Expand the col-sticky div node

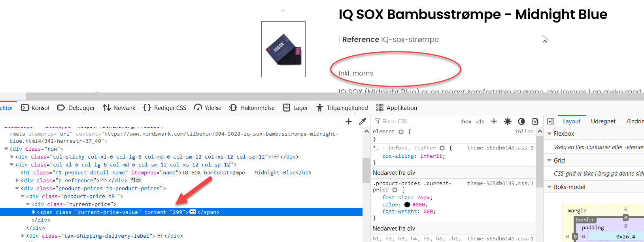click(x=11, y=157)
